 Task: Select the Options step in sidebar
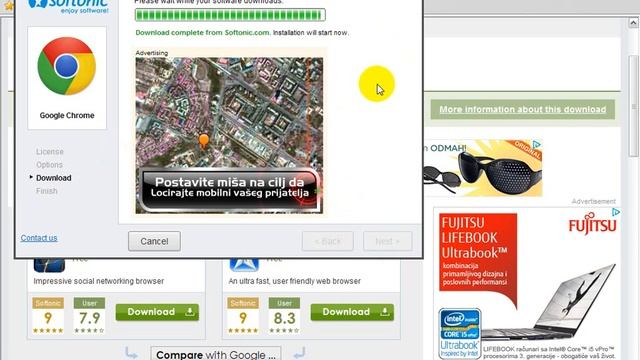[49, 165]
